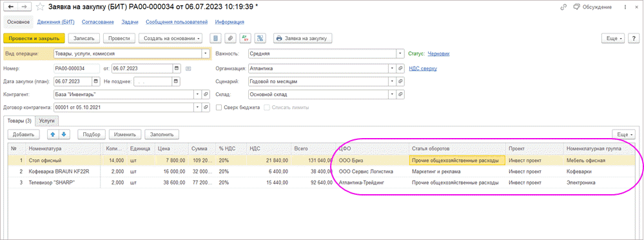Print Заявка на закупку
This screenshot has width=644, height=240.
pos(303,38)
